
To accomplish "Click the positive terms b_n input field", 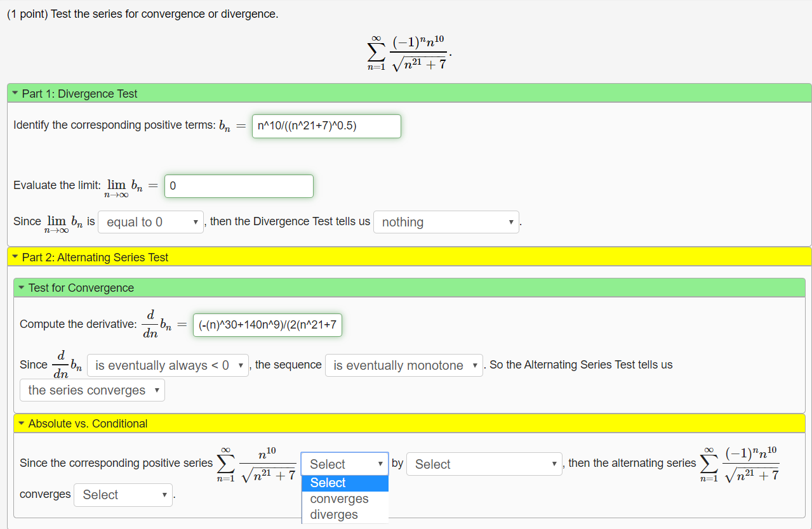I will (326, 126).
